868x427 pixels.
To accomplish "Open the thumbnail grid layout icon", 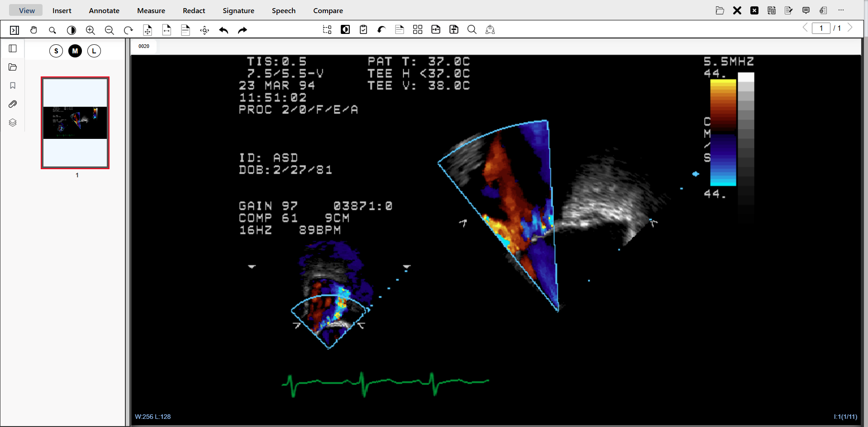I will (418, 29).
